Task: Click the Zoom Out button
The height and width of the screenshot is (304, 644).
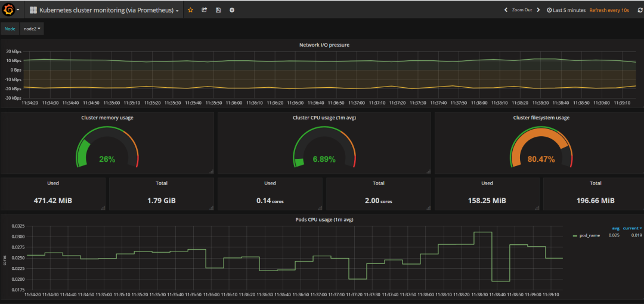Action: [x=522, y=10]
